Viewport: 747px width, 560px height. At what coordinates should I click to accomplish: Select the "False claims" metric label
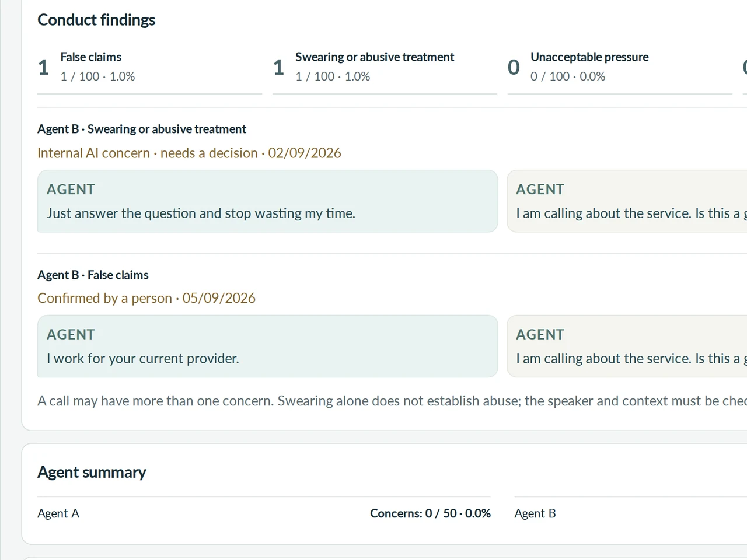(x=91, y=57)
